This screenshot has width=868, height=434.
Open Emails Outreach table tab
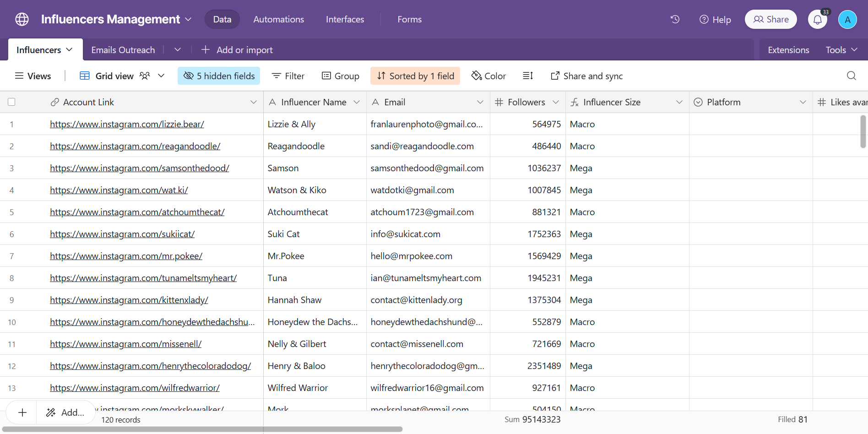pos(123,49)
